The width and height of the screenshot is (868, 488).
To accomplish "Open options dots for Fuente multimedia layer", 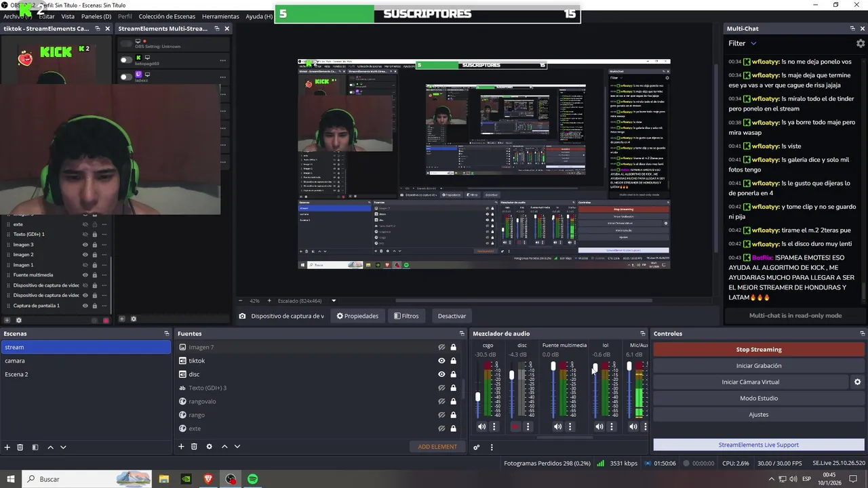I will click(104, 275).
